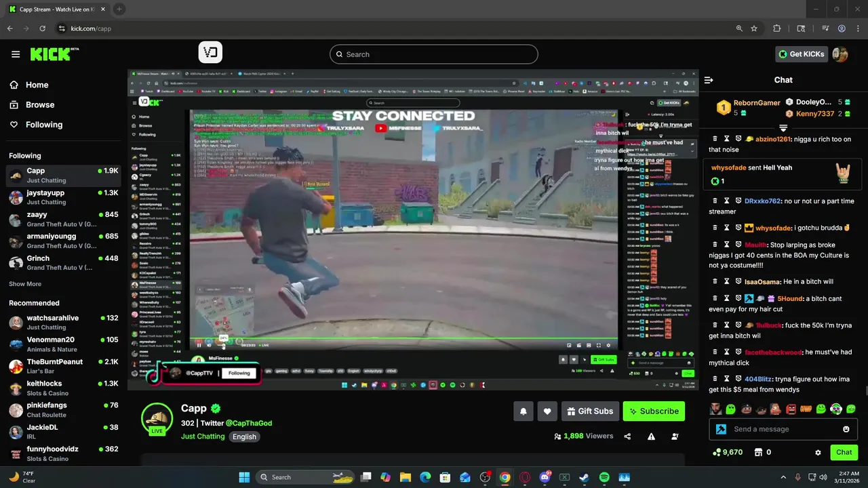Open Following in sidebar
The height and width of the screenshot is (488, 868).
tap(35, 125)
